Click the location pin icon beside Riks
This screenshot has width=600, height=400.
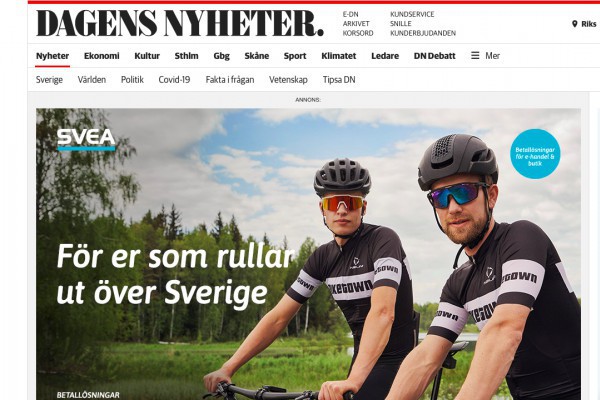point(574,24)
